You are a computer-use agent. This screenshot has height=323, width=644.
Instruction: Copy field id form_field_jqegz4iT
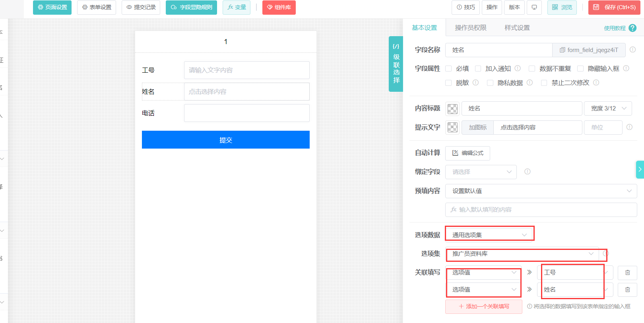tap(589, 50)
